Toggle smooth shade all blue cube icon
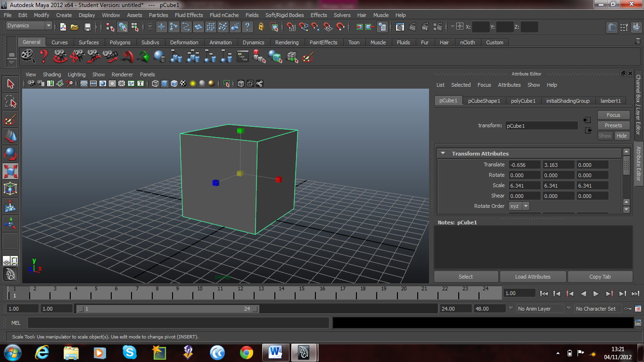Screen dimensions: 644x362 click(165, 83)
